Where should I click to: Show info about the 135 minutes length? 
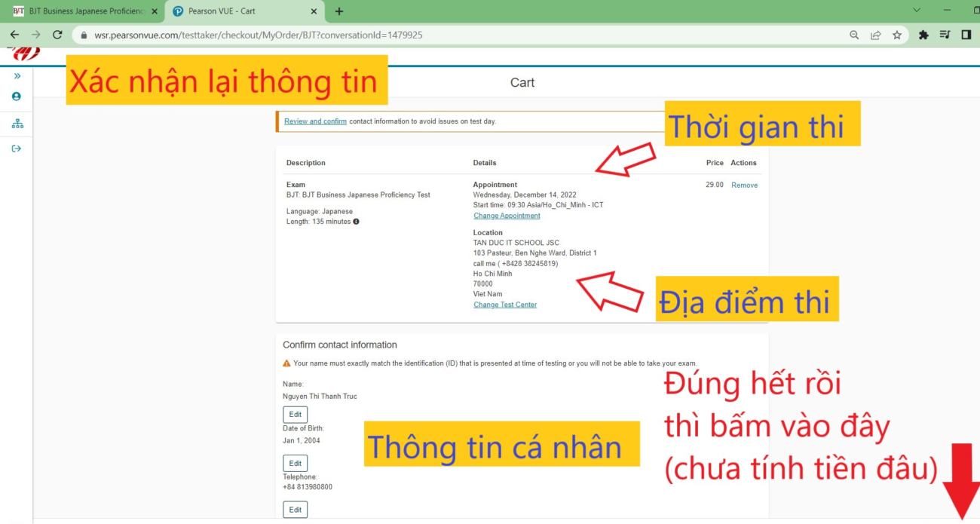click(x=356, y=222)
